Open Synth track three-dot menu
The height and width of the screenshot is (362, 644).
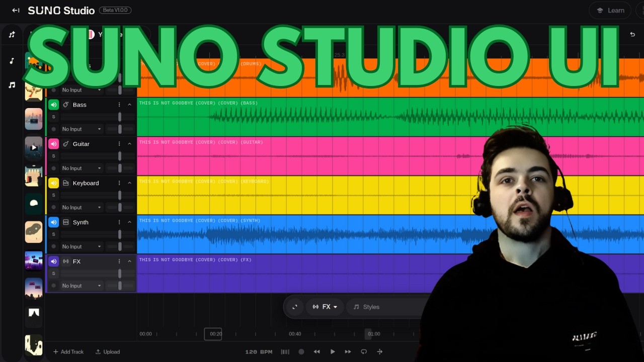coord(119,222)
